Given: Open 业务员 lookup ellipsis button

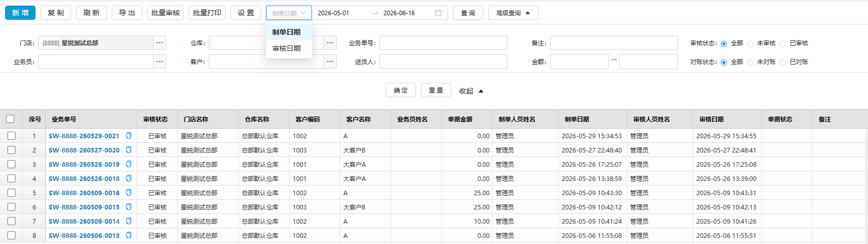Looking at the screenshot, I should (x=159, y=62).
